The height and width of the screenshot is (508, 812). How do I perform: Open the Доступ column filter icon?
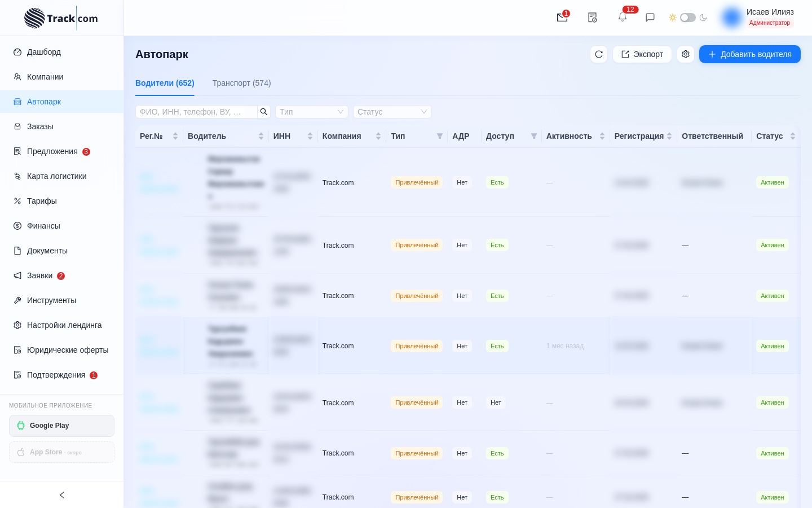(534, 136)
